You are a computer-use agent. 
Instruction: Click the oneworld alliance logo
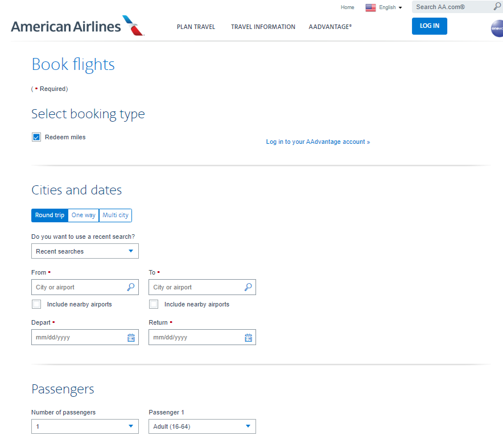496,28
